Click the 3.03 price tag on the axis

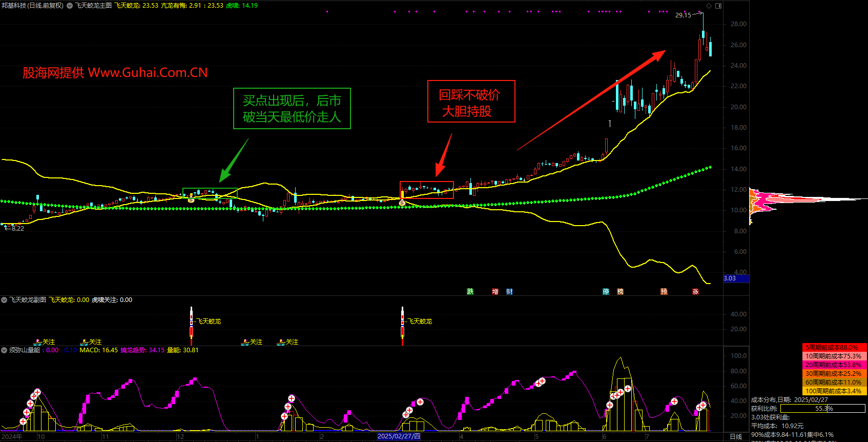point(736,278)
